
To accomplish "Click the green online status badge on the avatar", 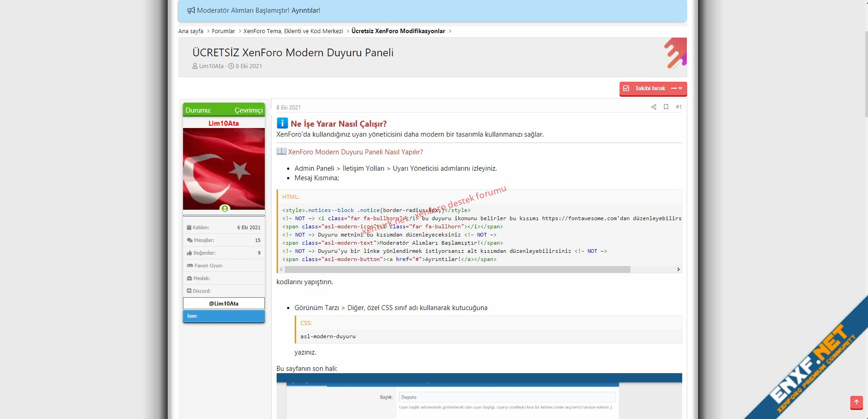I will [x=224, y=208].
